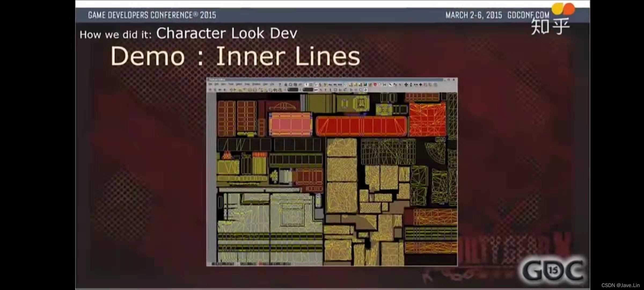Click the pink selected UV island

291,124
